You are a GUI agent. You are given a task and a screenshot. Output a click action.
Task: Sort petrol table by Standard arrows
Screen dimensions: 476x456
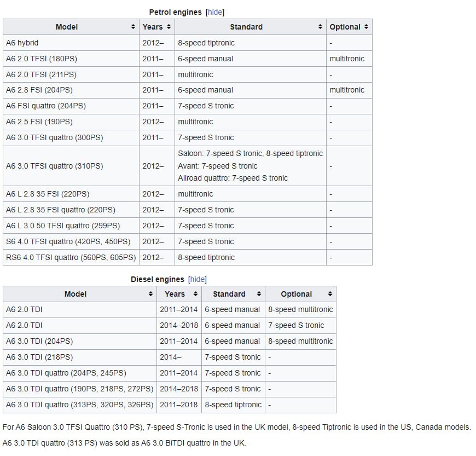pos(320,27)
